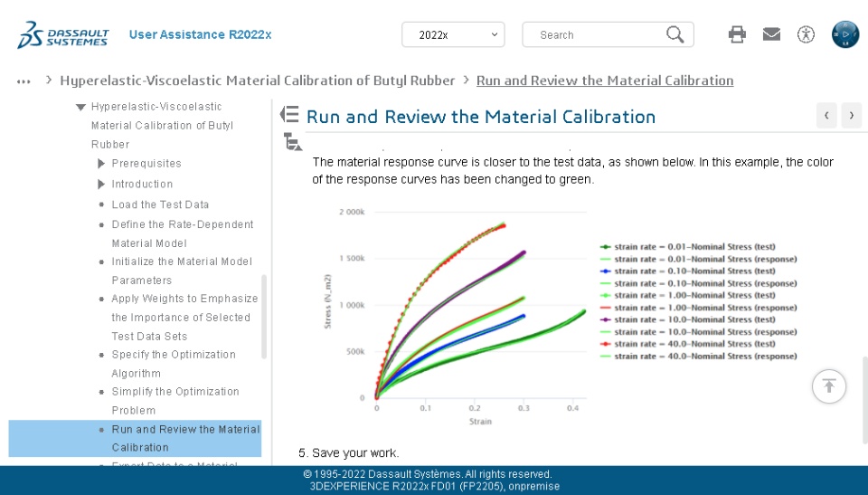Click the Dassault Systèmes logo
This screenshot has height=495, width=868.
point(63,35)
